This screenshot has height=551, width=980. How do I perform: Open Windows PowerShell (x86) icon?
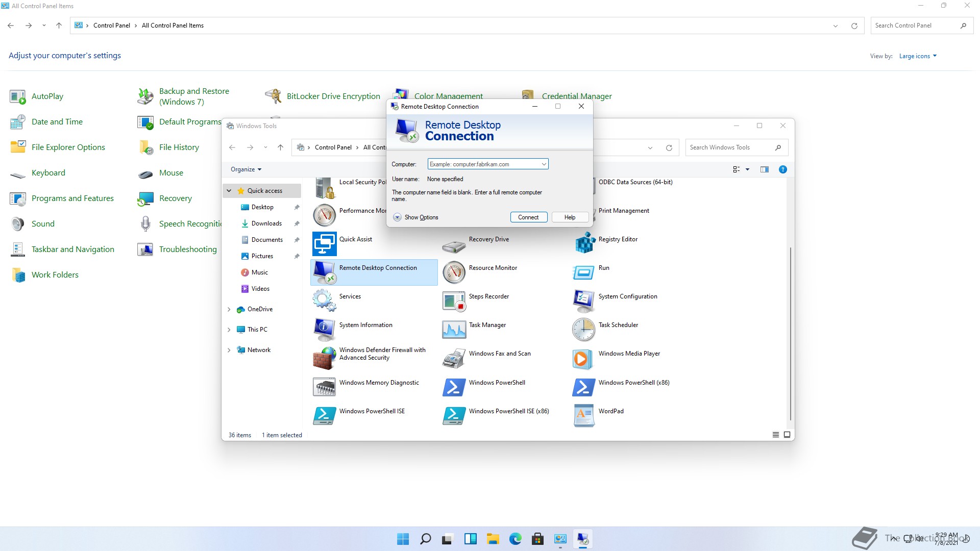pos(584,387)
